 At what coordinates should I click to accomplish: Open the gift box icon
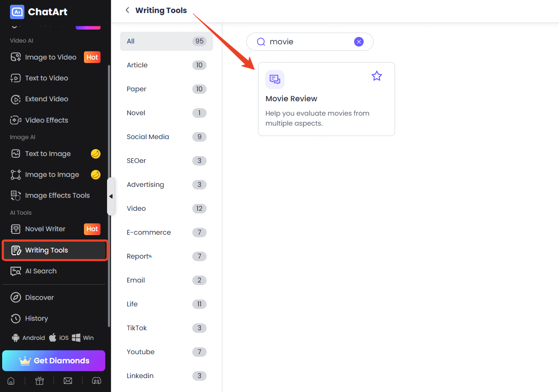tap(40, 381)
